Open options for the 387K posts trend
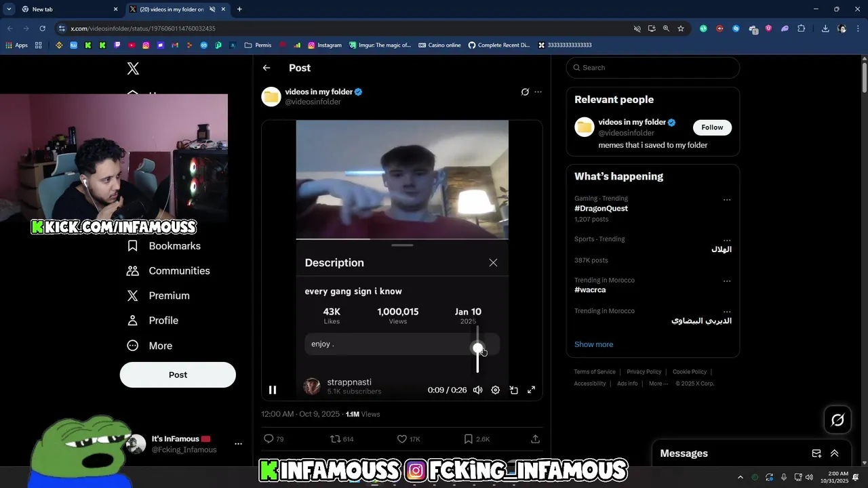The image size is (868, 488). point(727,241)
